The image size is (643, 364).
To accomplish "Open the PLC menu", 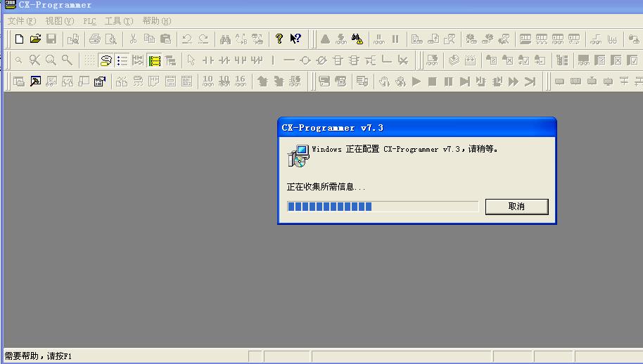I will (x=89, y=21).
